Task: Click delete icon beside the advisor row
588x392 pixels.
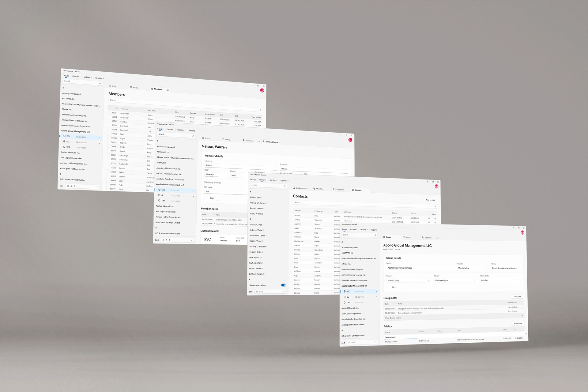Action: click(526, 334)
